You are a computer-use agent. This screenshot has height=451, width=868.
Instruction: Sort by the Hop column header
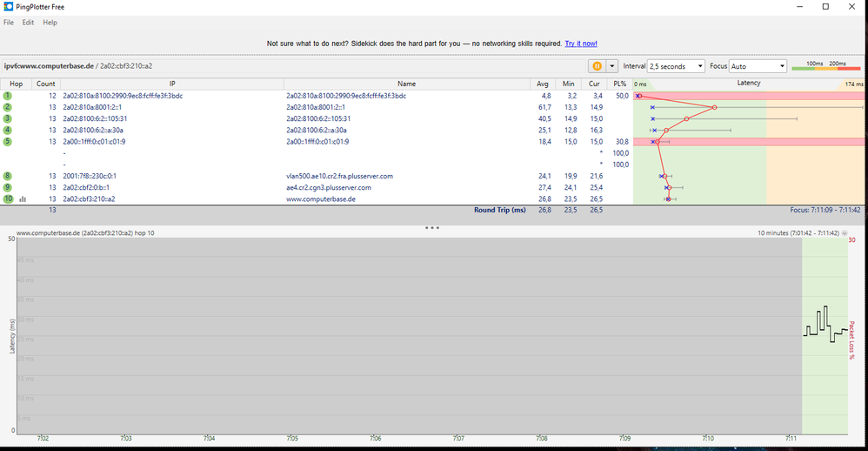coord(16,84)
